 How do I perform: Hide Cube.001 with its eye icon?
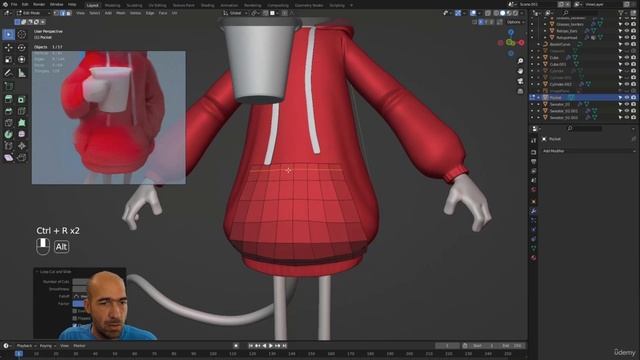(x=627, y=64)
